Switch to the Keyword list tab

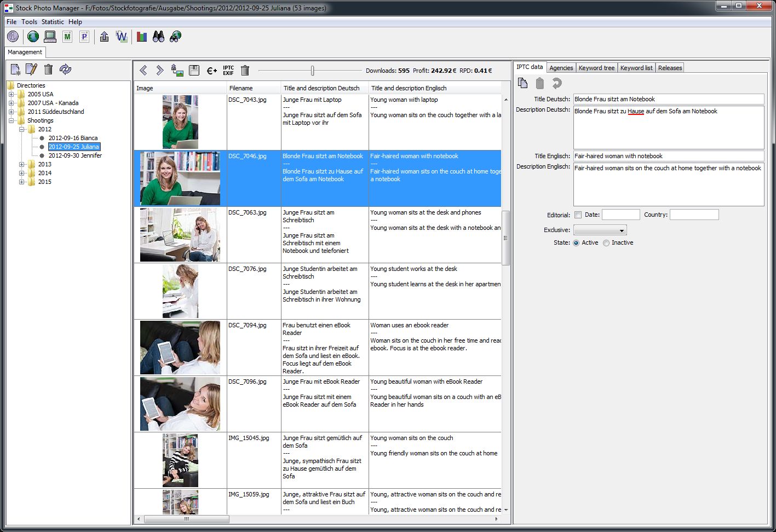click(x=636, y=68)
